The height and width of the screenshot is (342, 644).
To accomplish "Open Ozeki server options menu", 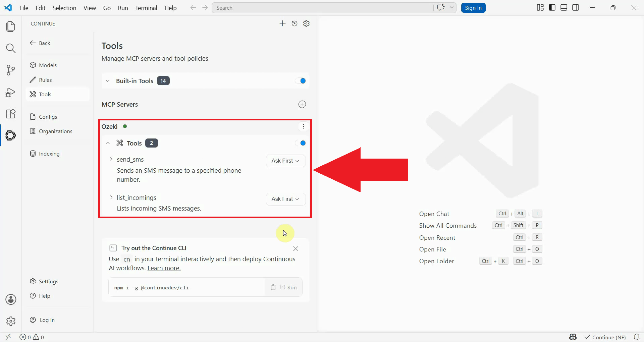I will 303,126.
